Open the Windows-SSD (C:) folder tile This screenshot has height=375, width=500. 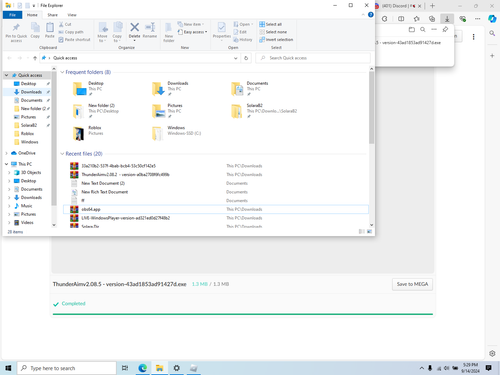177,133
